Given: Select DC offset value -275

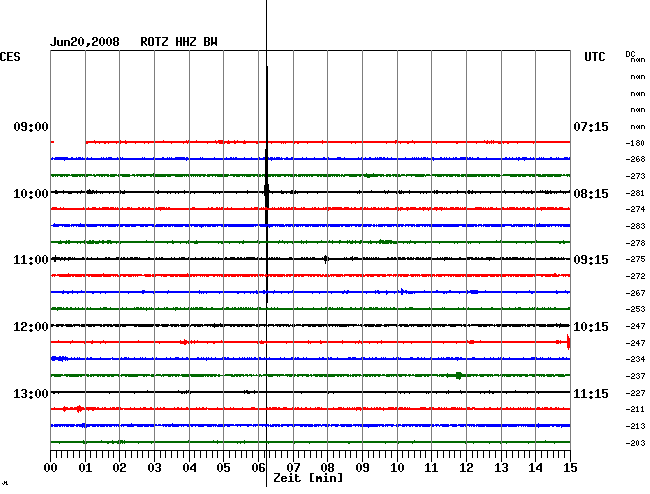Looking at the screenshot, I should (635, 259).
